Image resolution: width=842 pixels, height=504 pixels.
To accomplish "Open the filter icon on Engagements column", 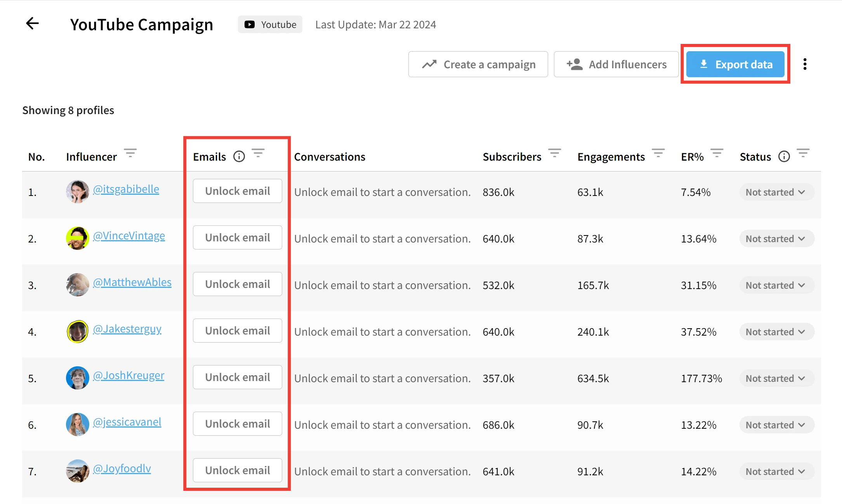I will click(658, 153).
